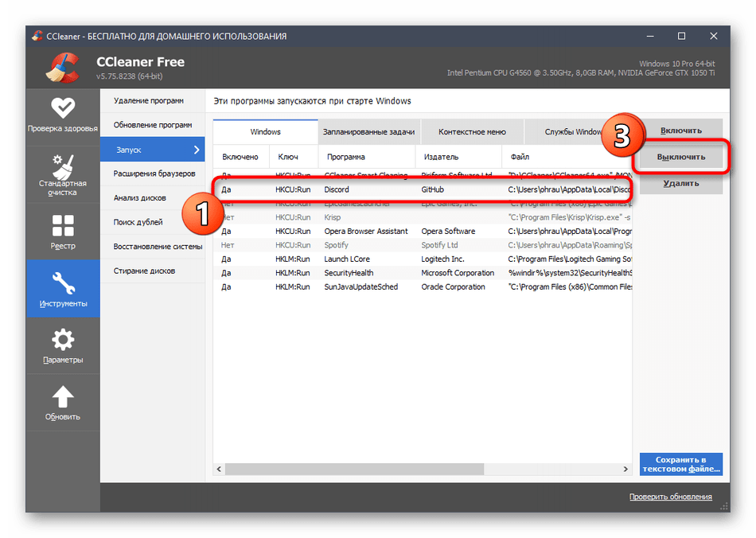756x538 pixels.
Task: Select Обновление программ menu item
Action: 152,125
